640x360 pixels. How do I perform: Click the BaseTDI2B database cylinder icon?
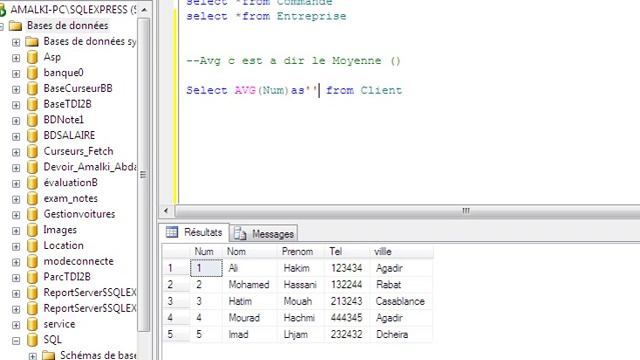pos(32,104)
